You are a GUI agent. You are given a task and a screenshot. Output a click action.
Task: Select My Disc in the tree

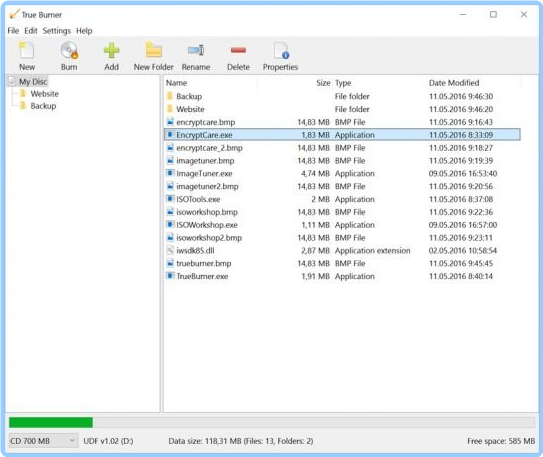33,82
